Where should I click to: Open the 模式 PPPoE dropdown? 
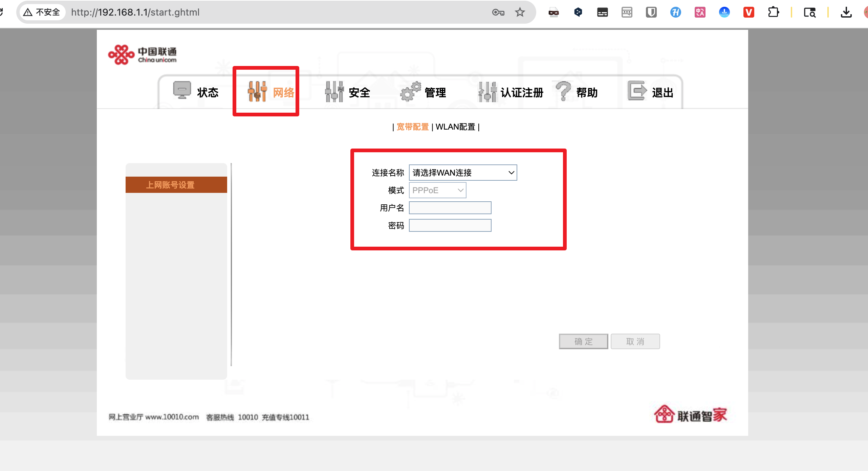(437, 190)
